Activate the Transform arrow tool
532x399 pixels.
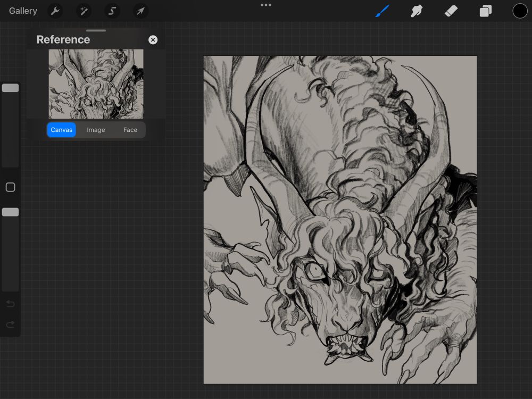[140, 11]
